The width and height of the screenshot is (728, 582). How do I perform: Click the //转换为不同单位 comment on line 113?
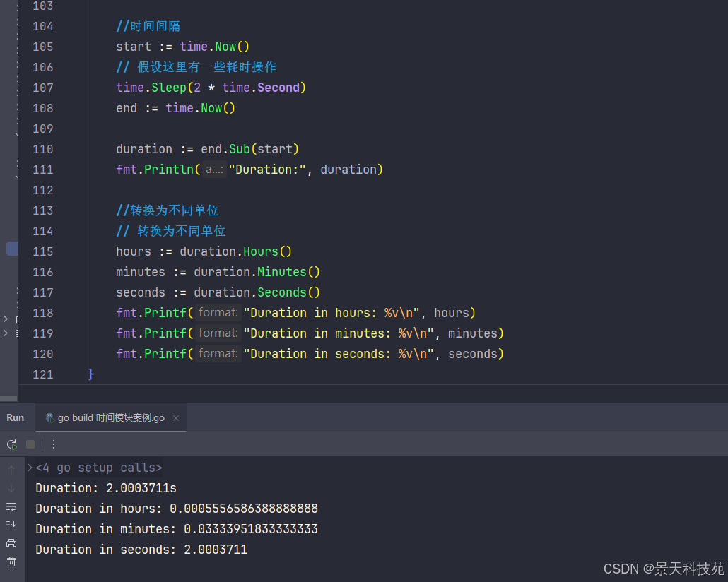tap(167, 210)
